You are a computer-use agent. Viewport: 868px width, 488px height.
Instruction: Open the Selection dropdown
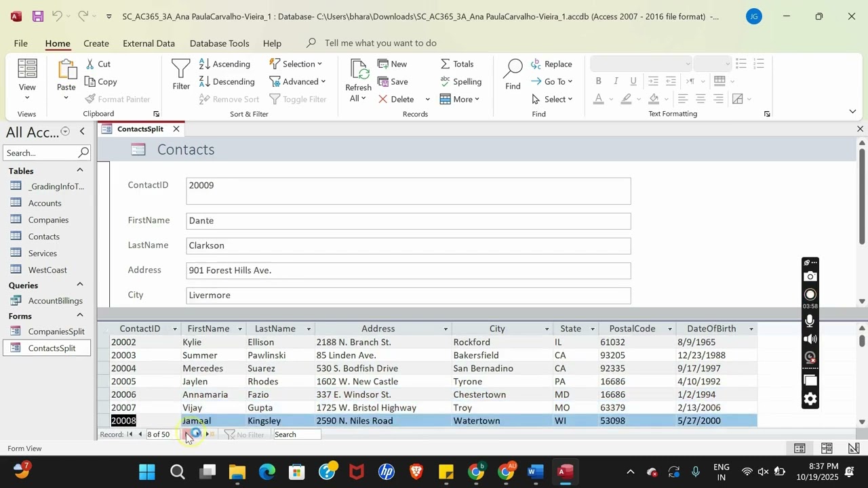pos(296,64)
